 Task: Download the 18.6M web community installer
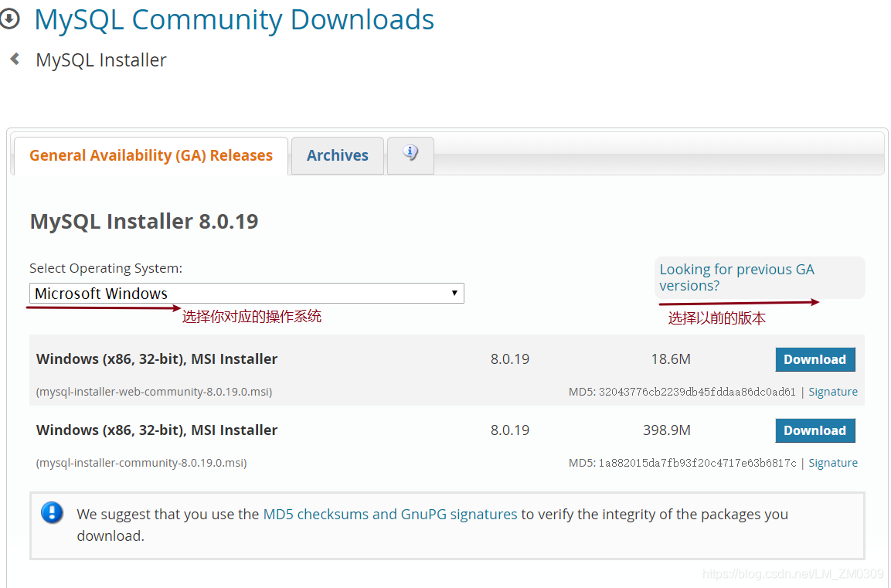coord(814,359)
